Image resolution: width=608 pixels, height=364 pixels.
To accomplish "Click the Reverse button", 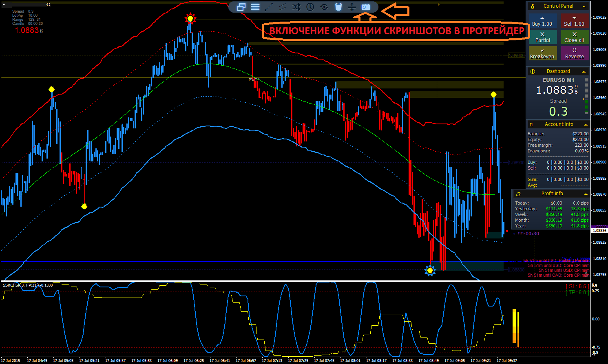I will pos(575,53).
